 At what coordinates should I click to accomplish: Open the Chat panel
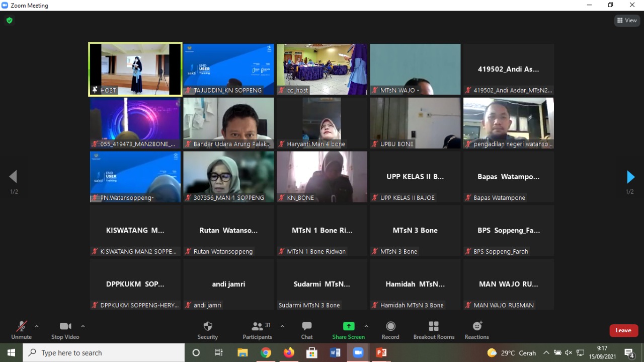pyautogui.click(x=306, y=330)
